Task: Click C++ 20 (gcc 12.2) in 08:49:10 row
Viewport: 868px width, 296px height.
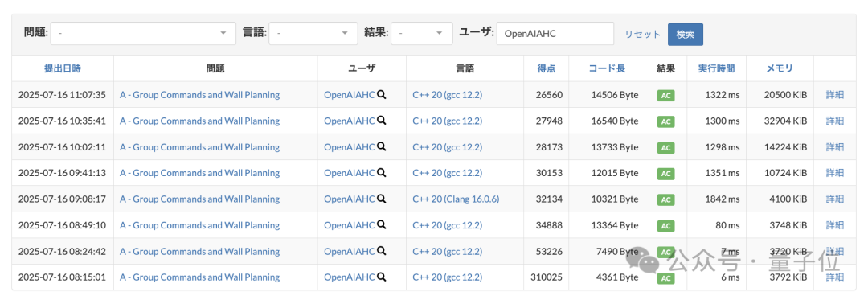Action: [448, 225]
